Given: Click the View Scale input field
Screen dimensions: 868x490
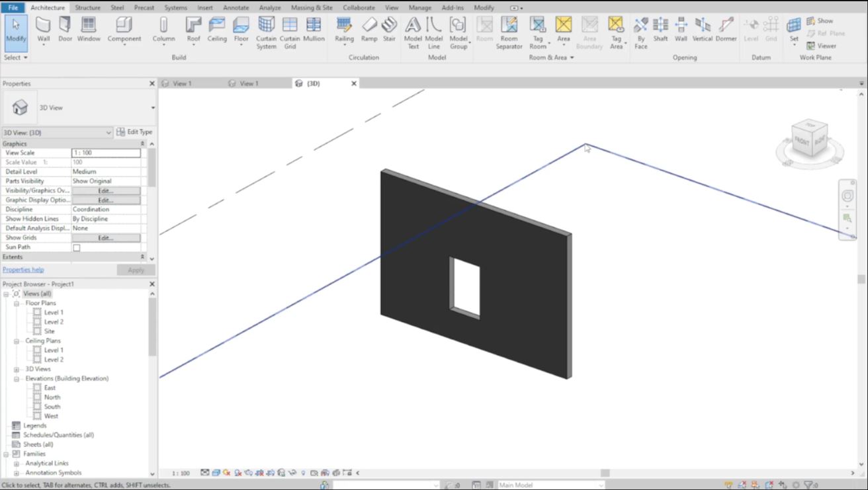Looking at the screenshot, I should [x=106, y=153].
